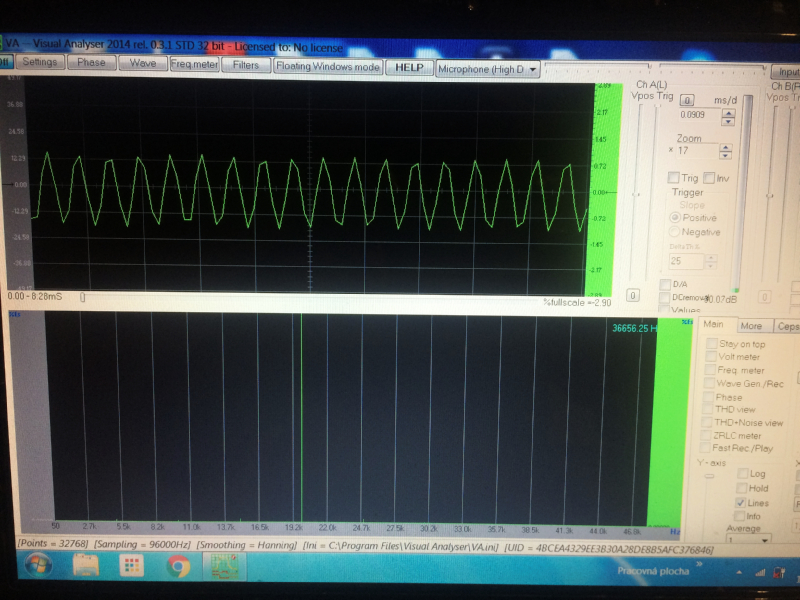Viewport: 800px width, 600px height.
Task: Increase the ms/d time division value
Action: [x=729, y=113]
